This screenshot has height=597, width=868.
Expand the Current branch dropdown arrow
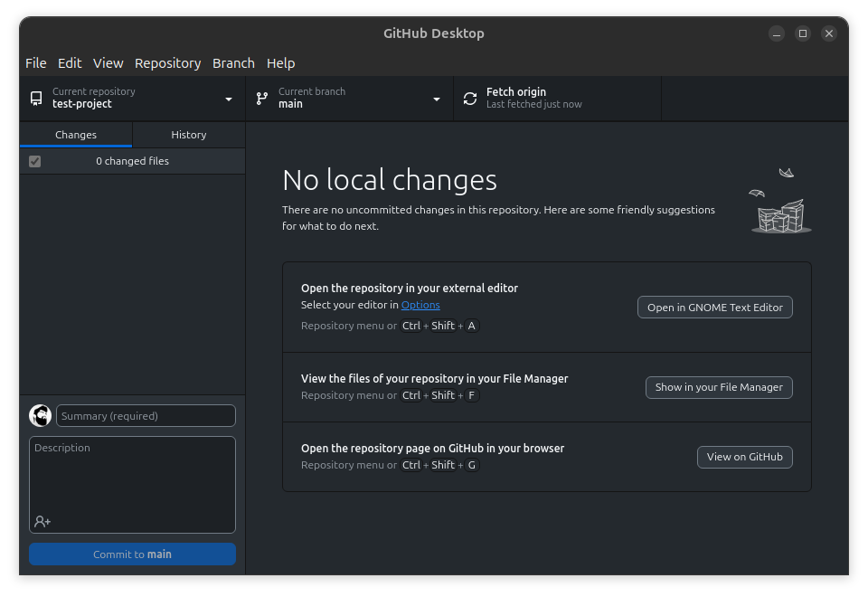coord(437,99)
